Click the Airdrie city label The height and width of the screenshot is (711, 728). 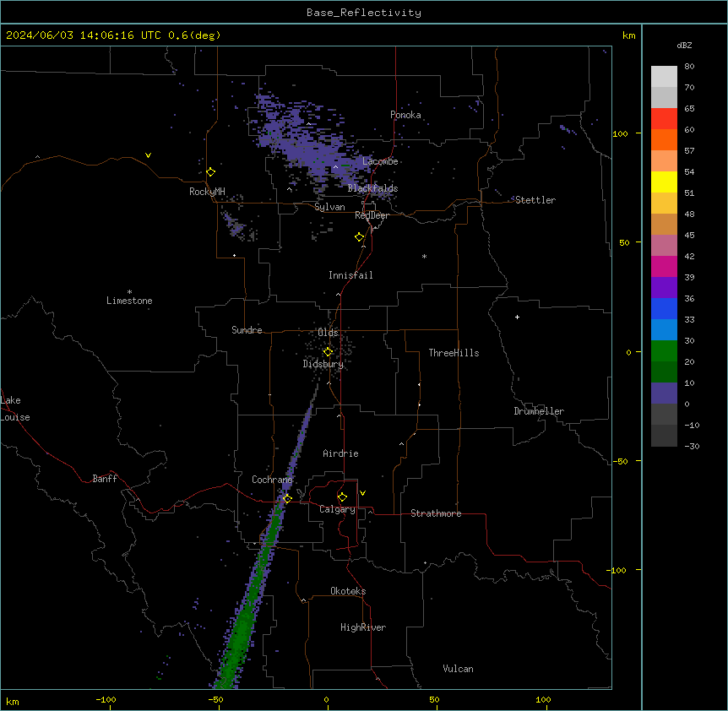(x=340, y=453)
